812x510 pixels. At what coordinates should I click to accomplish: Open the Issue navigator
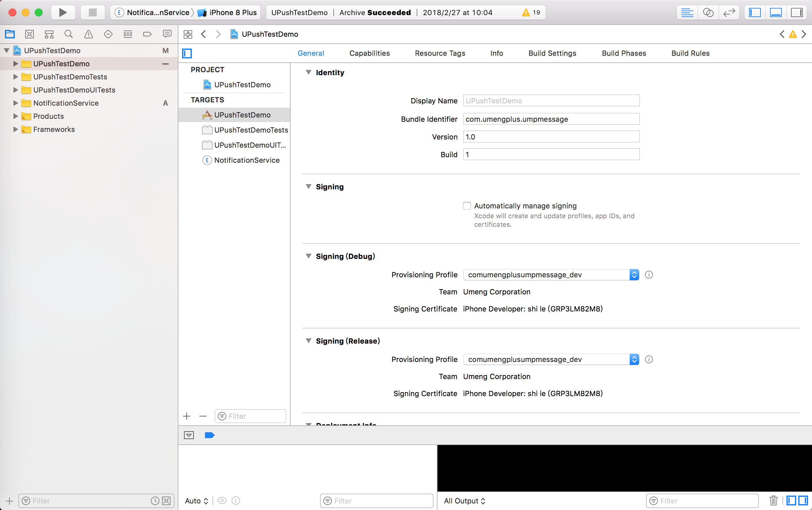[88, 34]
